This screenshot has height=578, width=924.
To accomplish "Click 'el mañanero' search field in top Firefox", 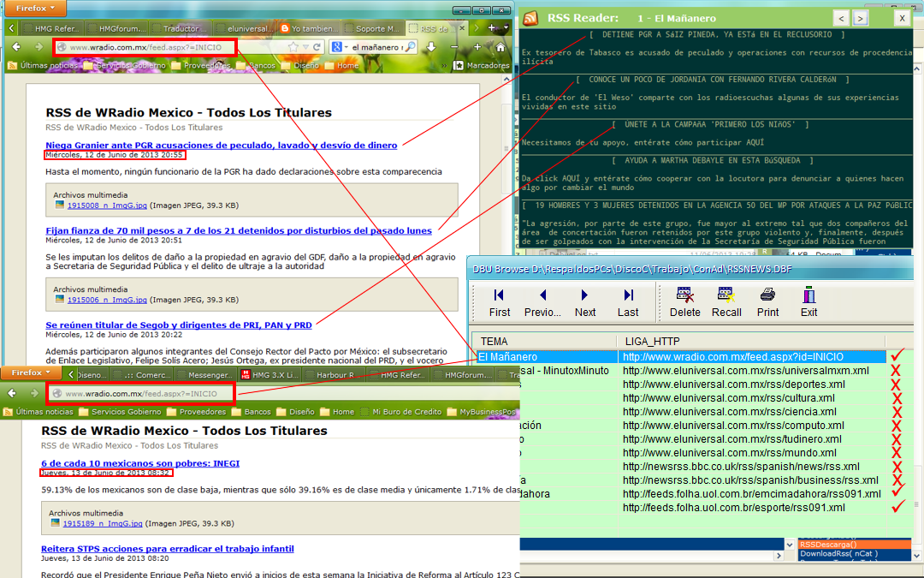I will click(x=376, y=46).
